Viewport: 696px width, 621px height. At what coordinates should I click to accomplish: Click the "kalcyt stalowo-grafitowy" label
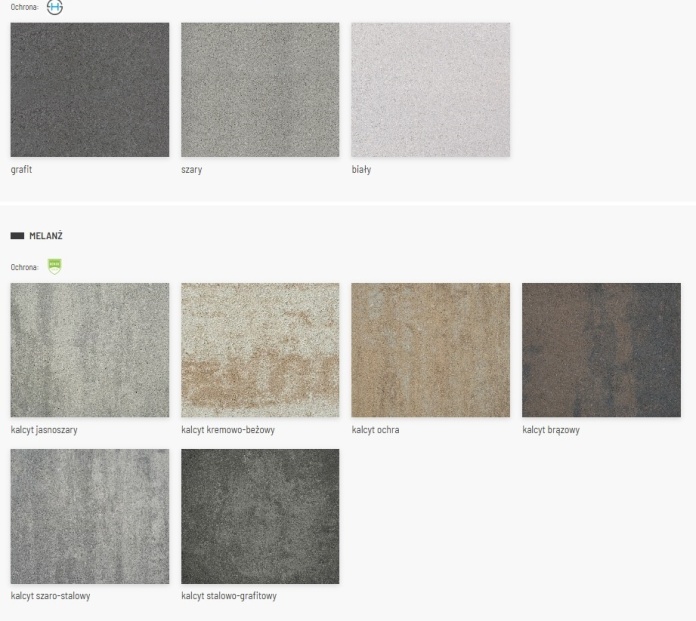tap(228, 596)
